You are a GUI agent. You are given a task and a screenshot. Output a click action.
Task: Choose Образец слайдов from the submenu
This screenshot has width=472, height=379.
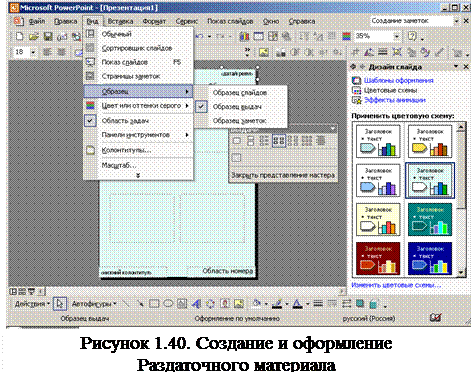[240, 93]
